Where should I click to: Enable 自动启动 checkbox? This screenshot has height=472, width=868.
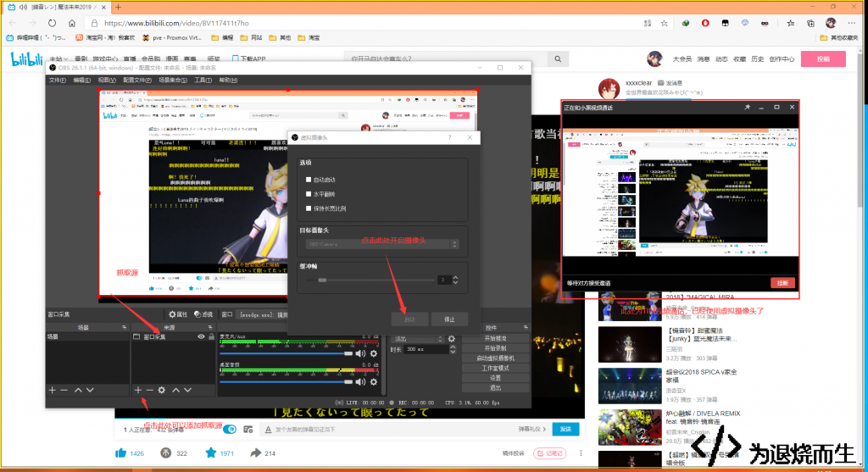pos(309,180)
